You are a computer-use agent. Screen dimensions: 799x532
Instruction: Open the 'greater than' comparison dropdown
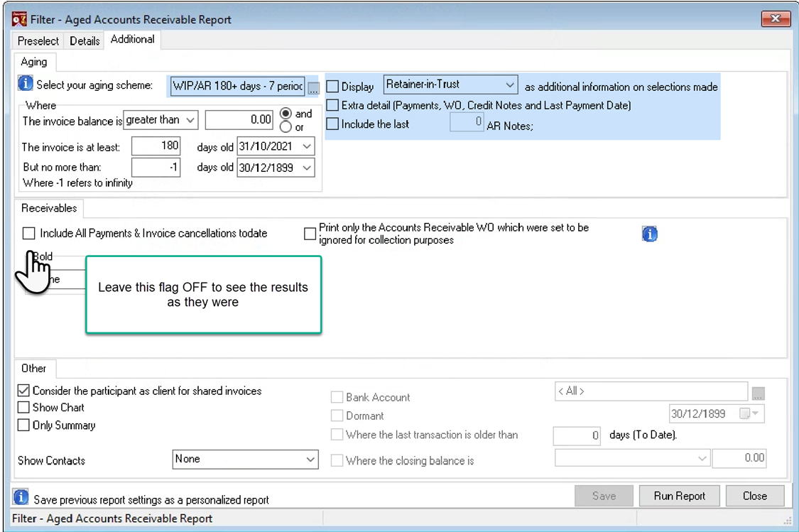(x=161, y=120)
